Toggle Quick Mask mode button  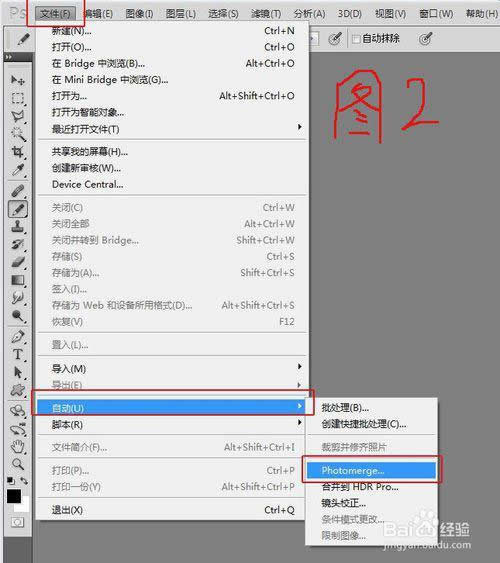pyautogui.click(x=17, y=522)
